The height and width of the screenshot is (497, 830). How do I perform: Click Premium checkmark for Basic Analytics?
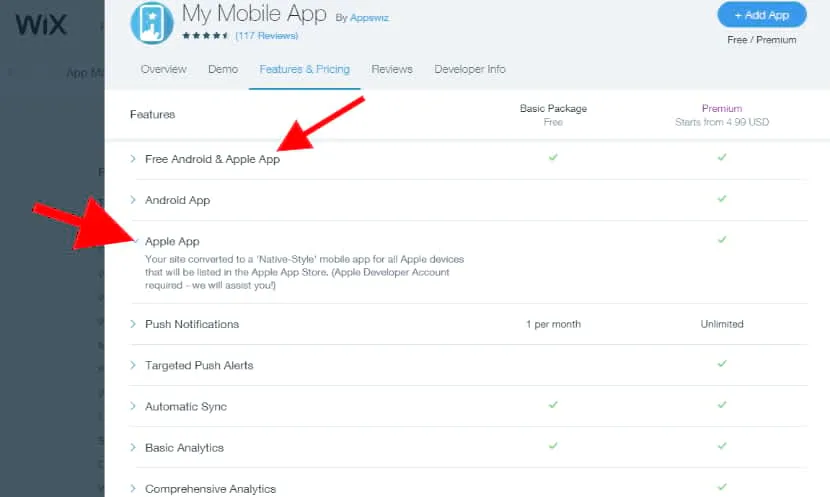(722, 446)
